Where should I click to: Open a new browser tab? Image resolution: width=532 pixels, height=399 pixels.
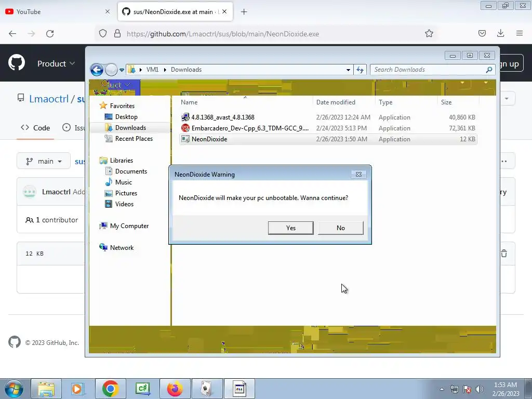click(x=244, y=12)
